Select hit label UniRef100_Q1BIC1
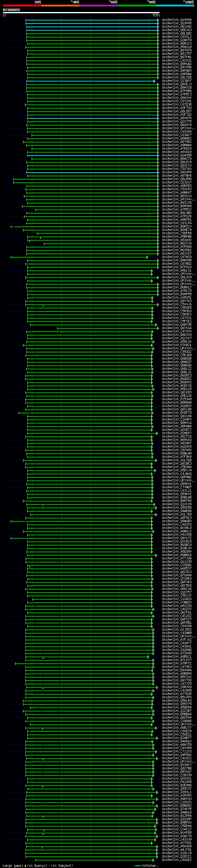The height and width of the screenshot is (868, 197). [x=177, y=856]
